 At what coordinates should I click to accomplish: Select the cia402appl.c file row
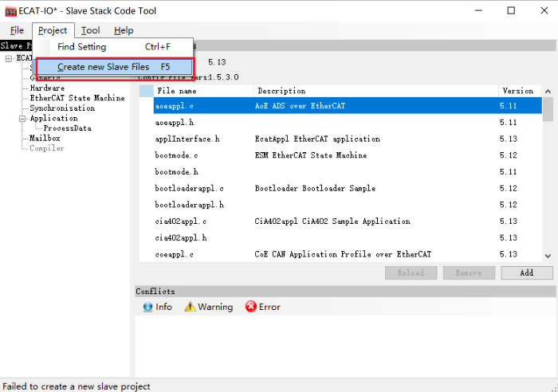180,221
